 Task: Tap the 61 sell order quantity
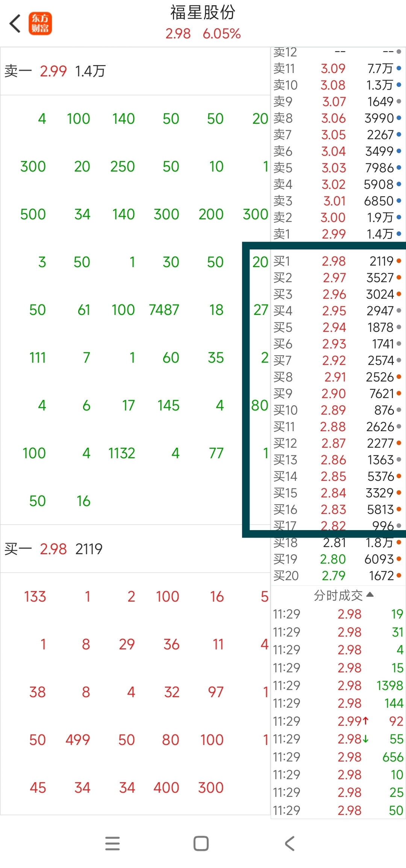coord(84,310)
